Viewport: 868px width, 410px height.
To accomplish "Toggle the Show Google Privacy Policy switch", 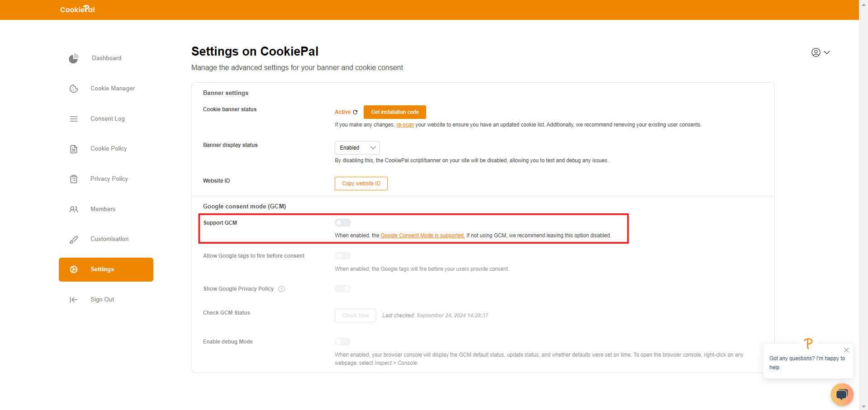I will (x=343, y=289).
